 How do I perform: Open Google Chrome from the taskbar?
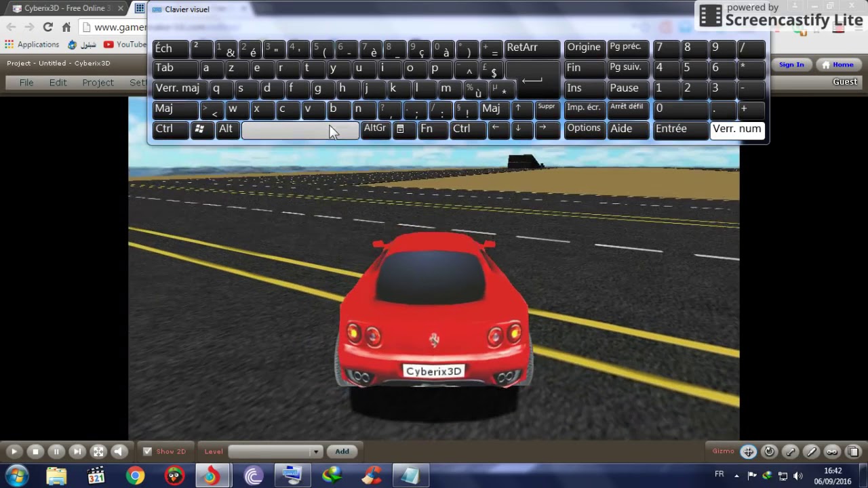click(x=135, y=476)
